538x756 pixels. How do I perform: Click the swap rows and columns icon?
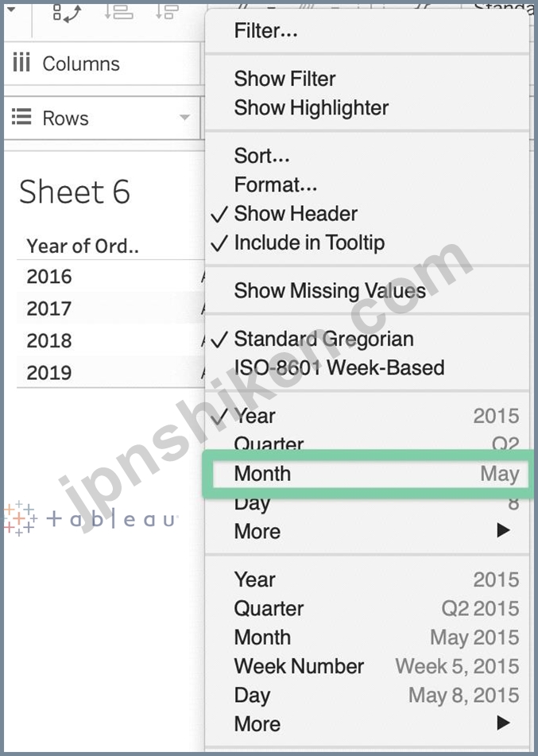click(68, 10)
